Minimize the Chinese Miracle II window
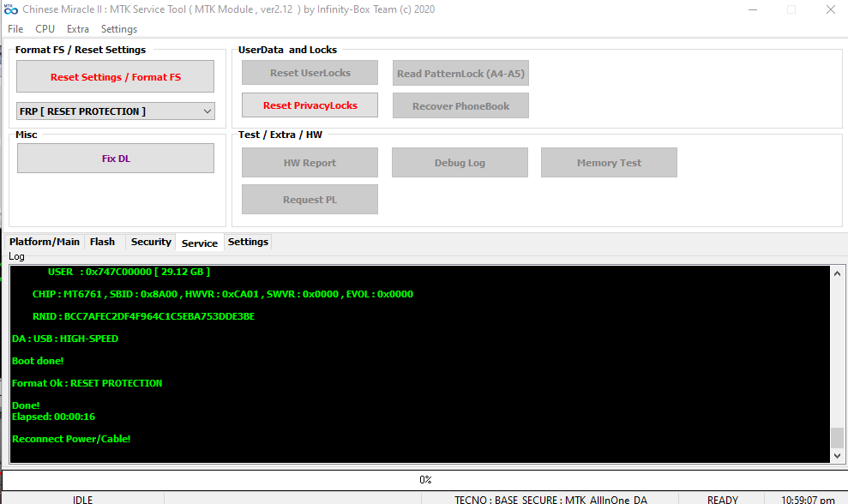This screenshot has height=504, width=848. pos(752,9)
